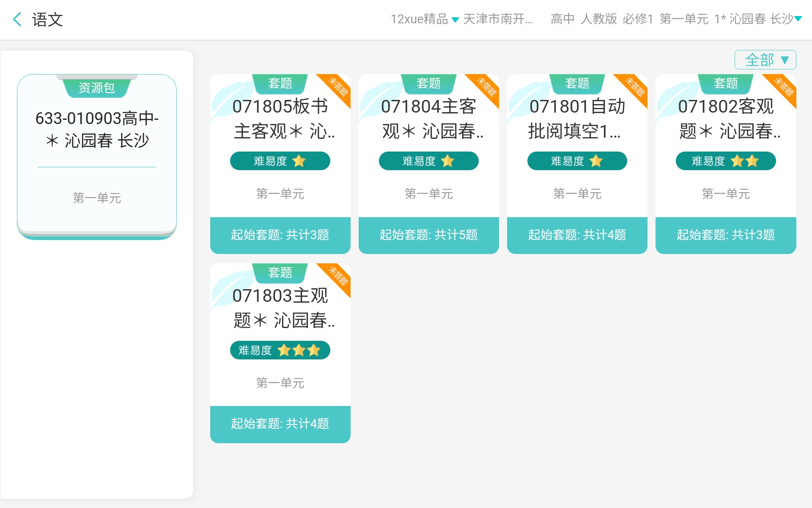Click the two-star 难易度 badge on 071802客观题
This screenshot has height=508, width=812.
[725, 161]
